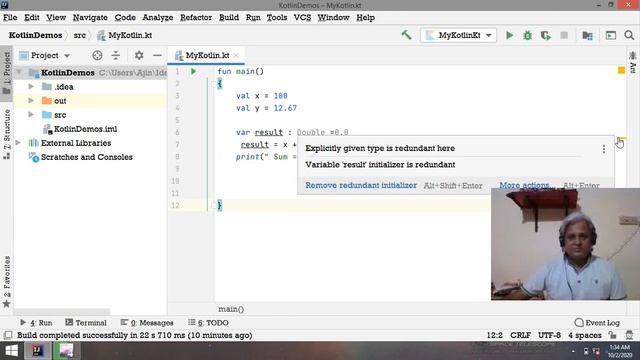Click UTF-8 encoding in status bar
The width and height of the screenshot is (640, 360).
point(549,335)
